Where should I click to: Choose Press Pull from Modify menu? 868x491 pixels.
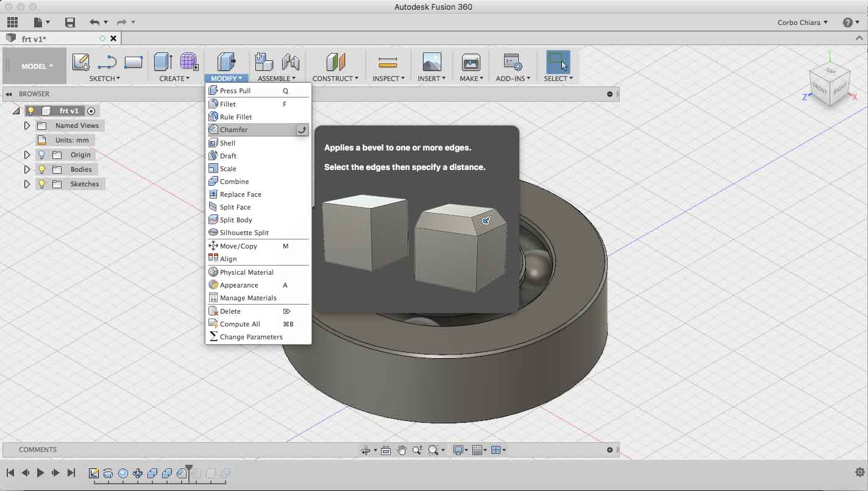click(x=258, y=91)
